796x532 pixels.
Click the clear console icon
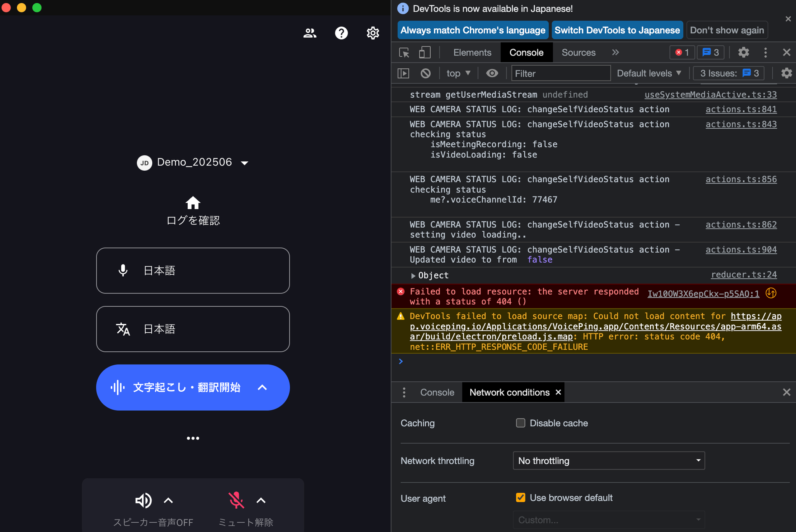pos(426,73)
